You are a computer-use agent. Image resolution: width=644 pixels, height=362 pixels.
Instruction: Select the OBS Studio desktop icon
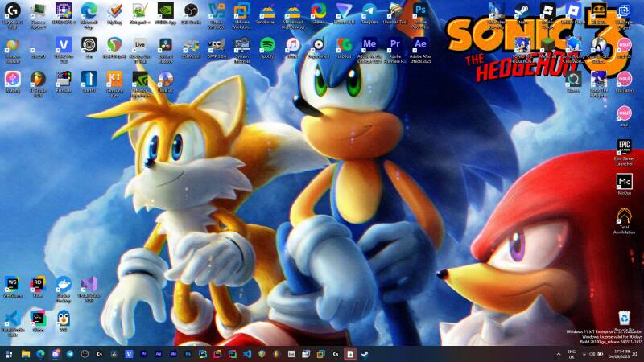(191, 11)
